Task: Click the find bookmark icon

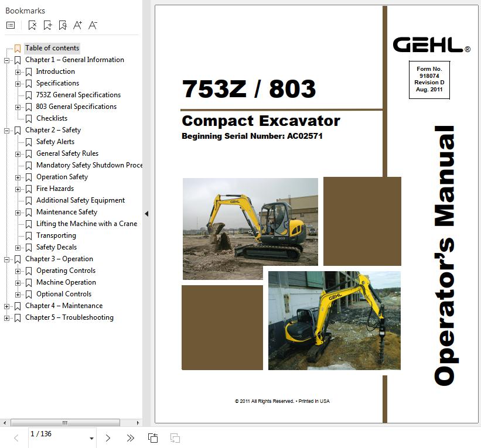Action: point(63,25)
